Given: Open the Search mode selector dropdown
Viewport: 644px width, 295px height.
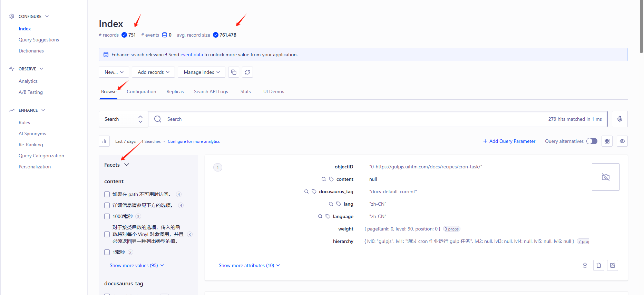Looking at the screenshot, I should click(x=123, y=119).
